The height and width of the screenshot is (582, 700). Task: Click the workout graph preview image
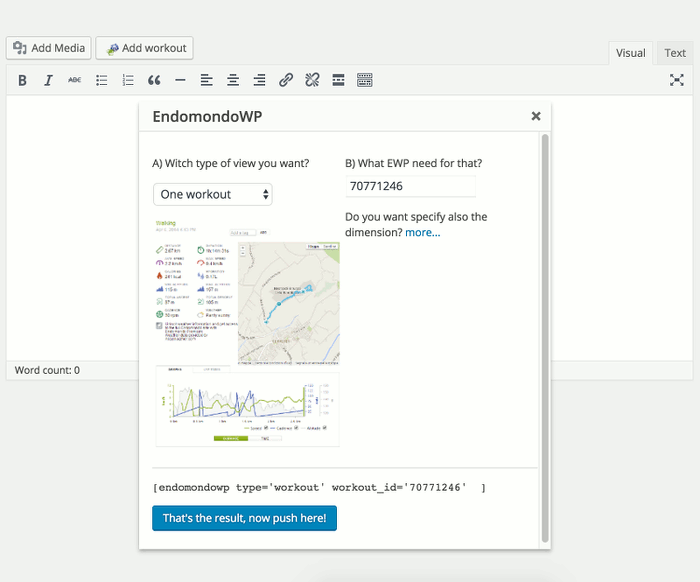coord(247,406)
